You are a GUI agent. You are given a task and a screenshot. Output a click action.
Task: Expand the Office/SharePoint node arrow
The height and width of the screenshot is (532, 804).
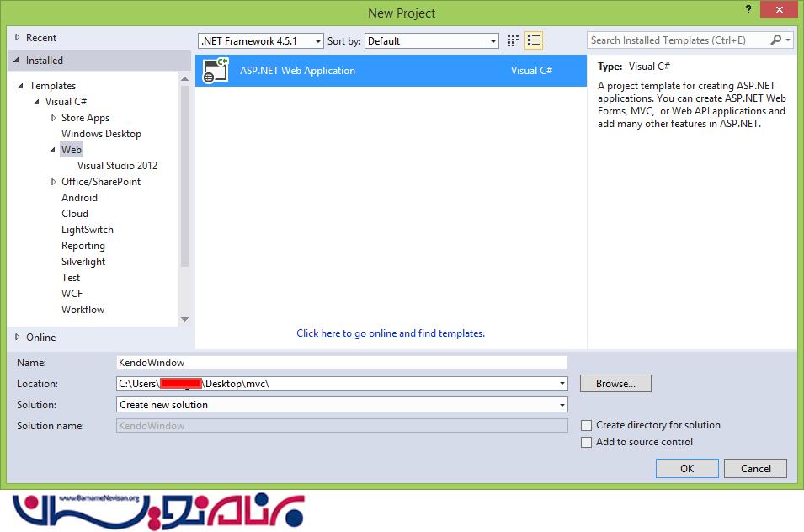coord(53,182)
